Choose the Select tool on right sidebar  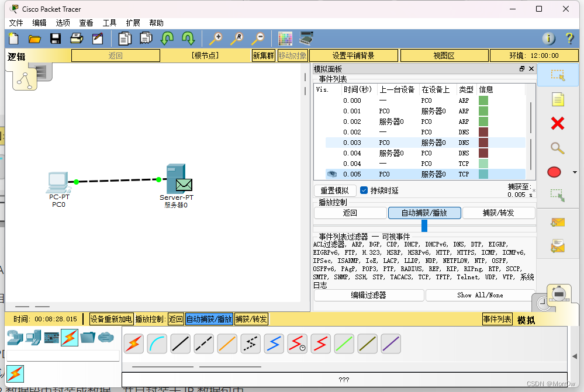558,75
